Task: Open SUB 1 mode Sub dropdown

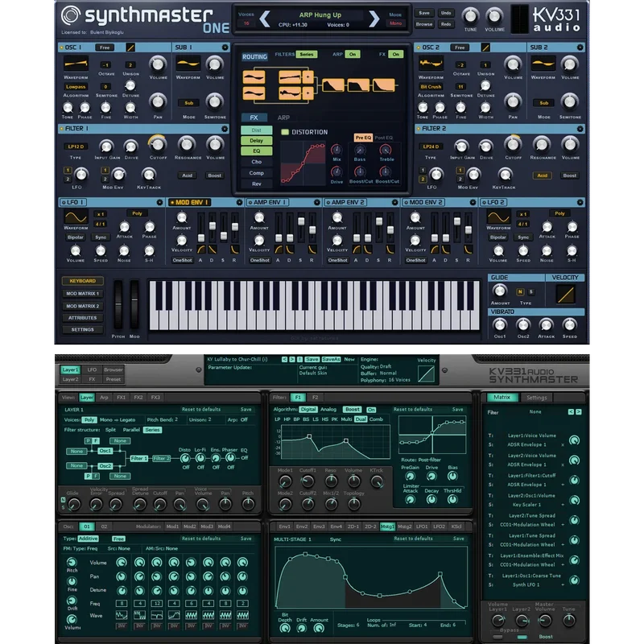Action: tap(188, 103)
